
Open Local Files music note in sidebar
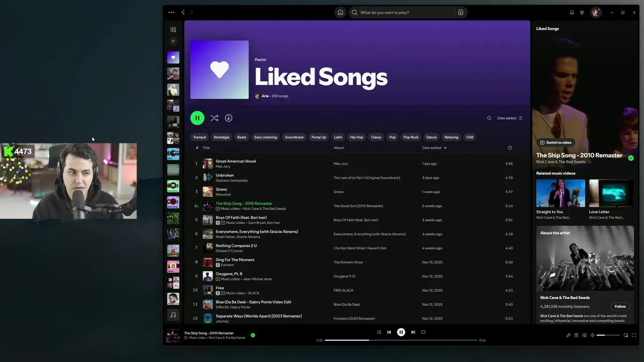click(x=173, y=315)
